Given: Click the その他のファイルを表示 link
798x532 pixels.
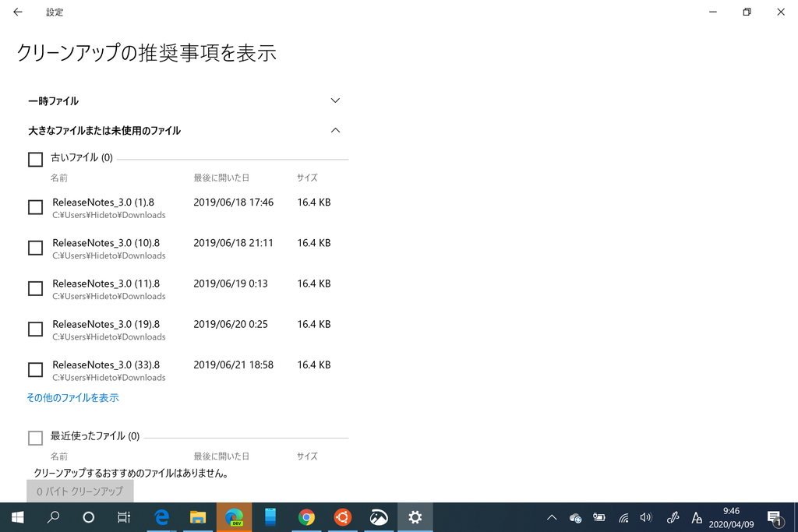Looking at the screenshot, I should [71, 397].
